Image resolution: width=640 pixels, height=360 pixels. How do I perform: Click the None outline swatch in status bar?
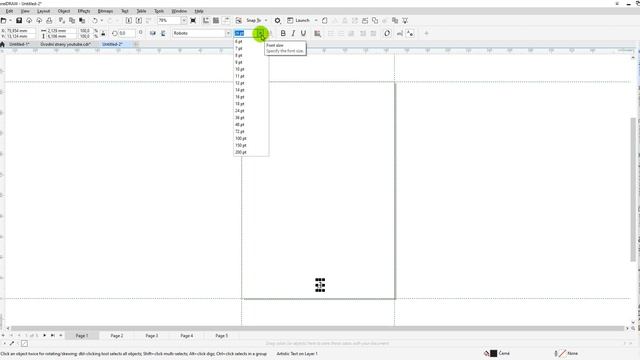[562, 353]
